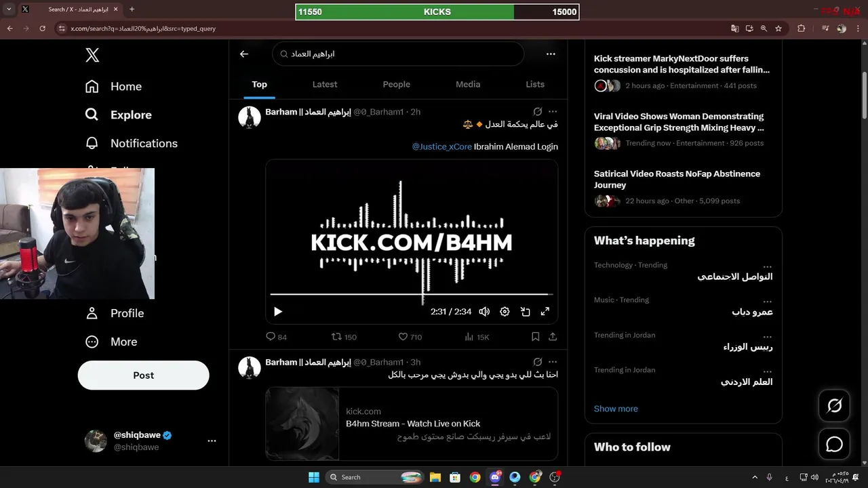Image resolution: width=868 pixels, height=488 pixels.
Task: Open Discord from the taskbar
Action: (495, 477)
